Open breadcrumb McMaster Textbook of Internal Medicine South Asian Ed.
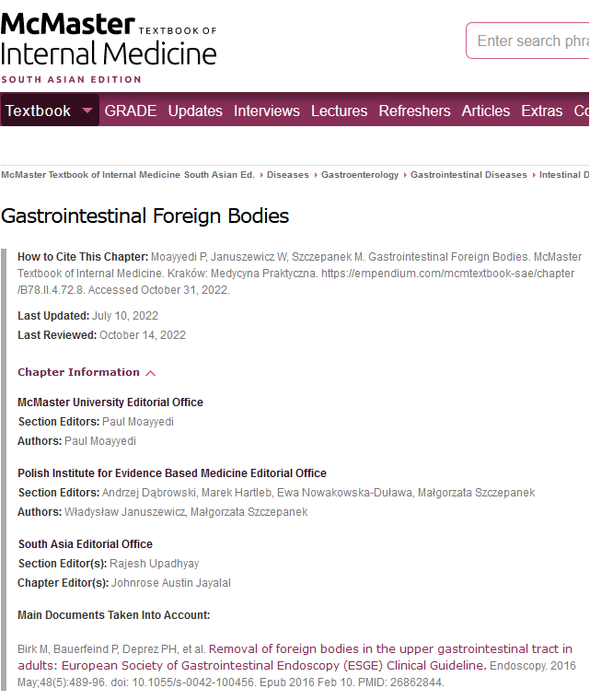The image size is (590, 700). click(128, 175)
